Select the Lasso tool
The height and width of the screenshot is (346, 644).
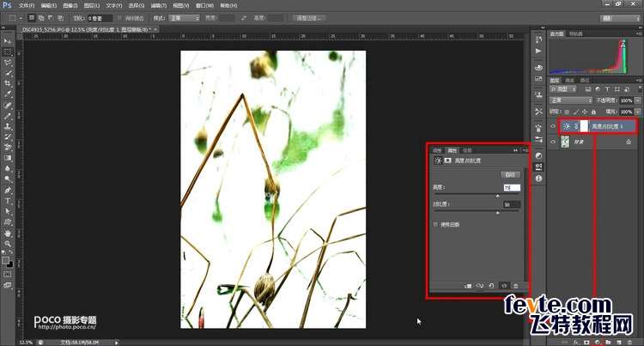(x=8, y=63)
